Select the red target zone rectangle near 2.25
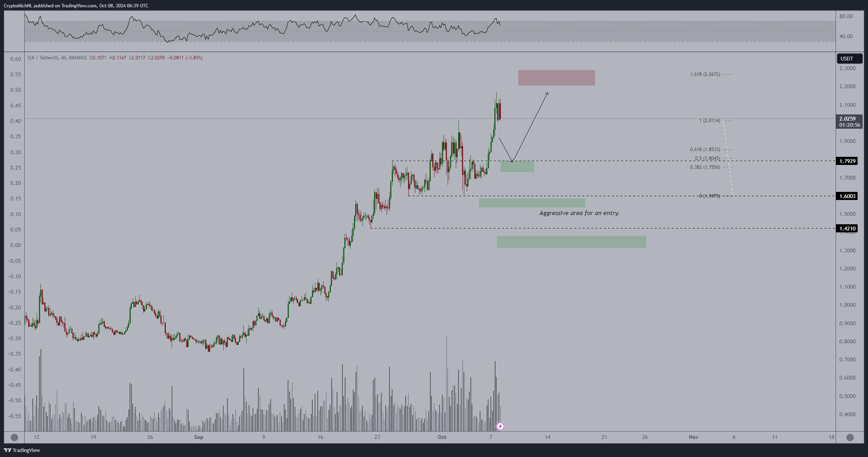 556,78
